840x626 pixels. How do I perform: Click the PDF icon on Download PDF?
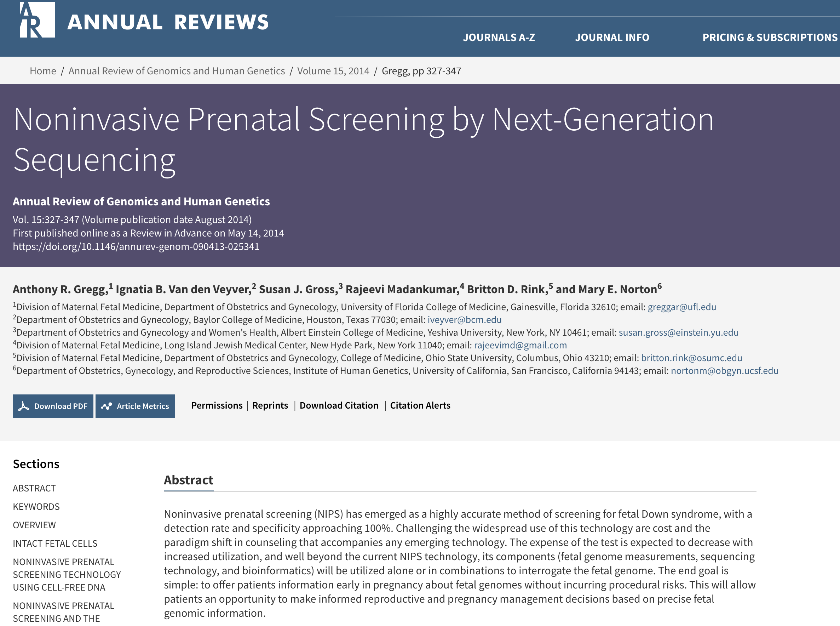pyautogui.click(x=24, y=406)
